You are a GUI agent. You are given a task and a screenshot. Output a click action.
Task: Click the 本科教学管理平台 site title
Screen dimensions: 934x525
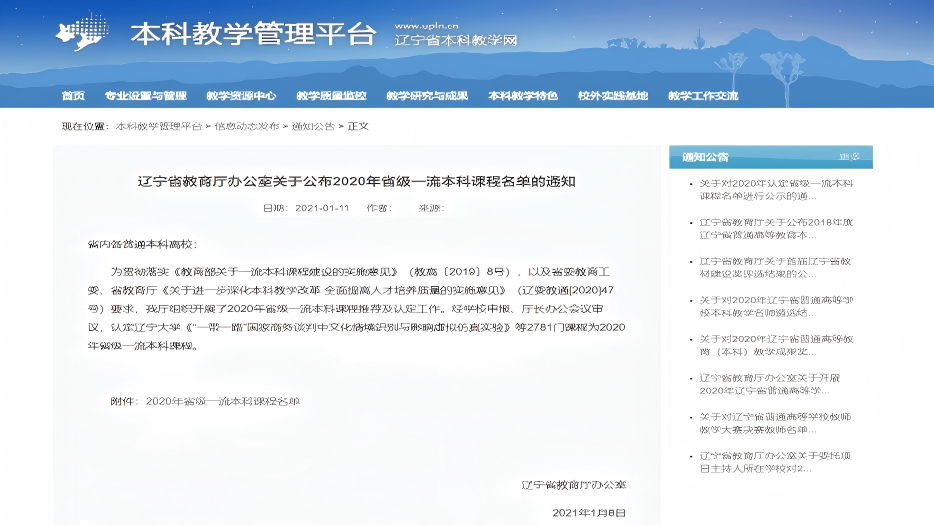(x=254, y=34)
